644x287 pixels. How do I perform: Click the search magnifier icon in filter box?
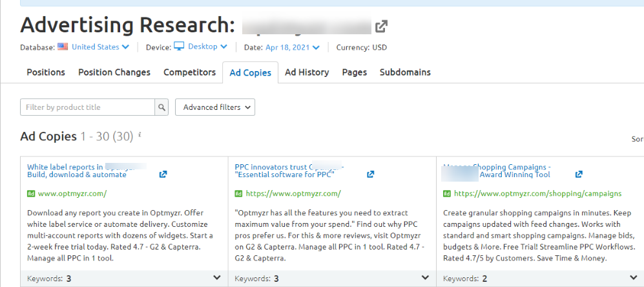[x=162, y=107]
